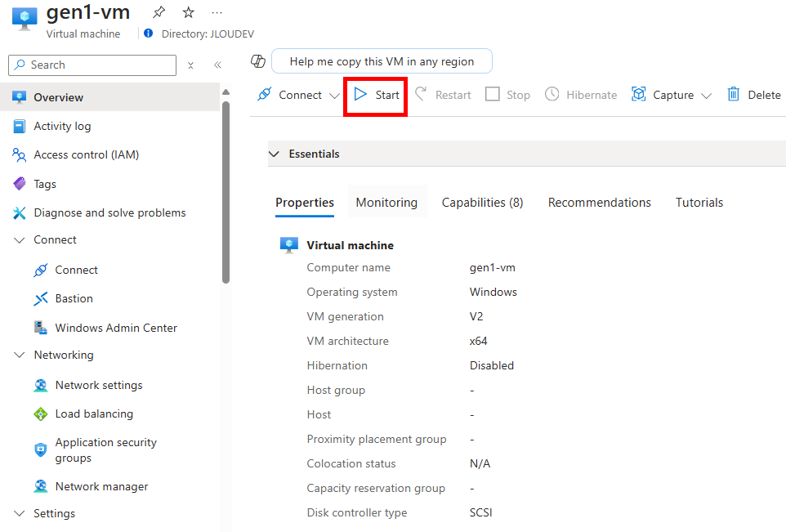The height and width of the screenshot is (532, 786).
Task: Click the Application security groups shield icon
Action: tap(41, 449)
